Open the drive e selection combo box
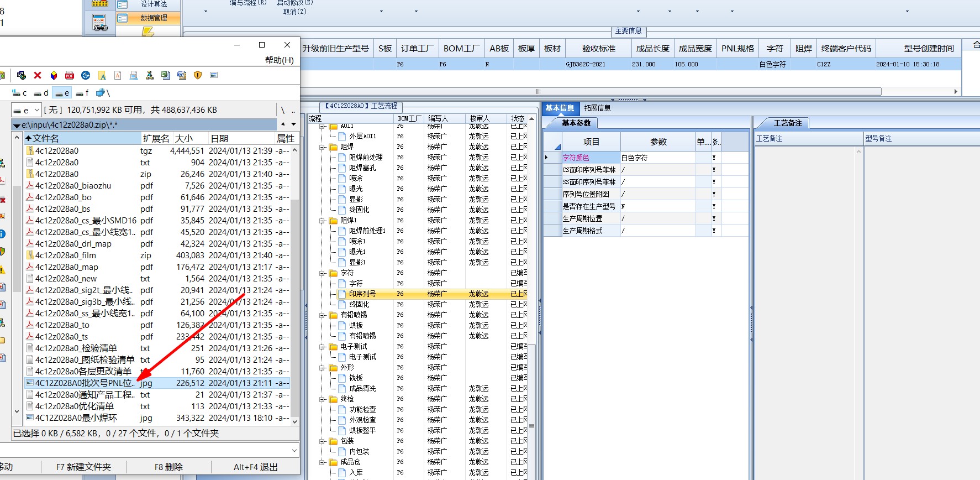Viewport: 980px width, 480px height. pyautogui.click(x=26, y=110)
